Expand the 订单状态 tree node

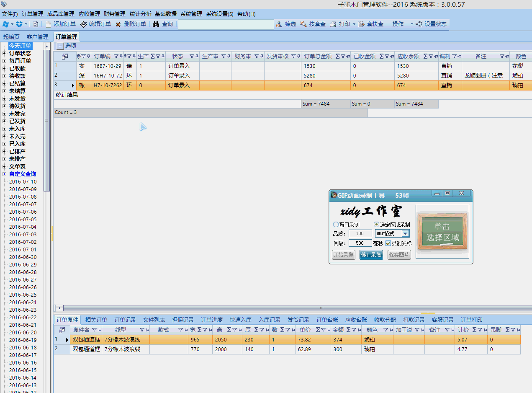[5, 54]
